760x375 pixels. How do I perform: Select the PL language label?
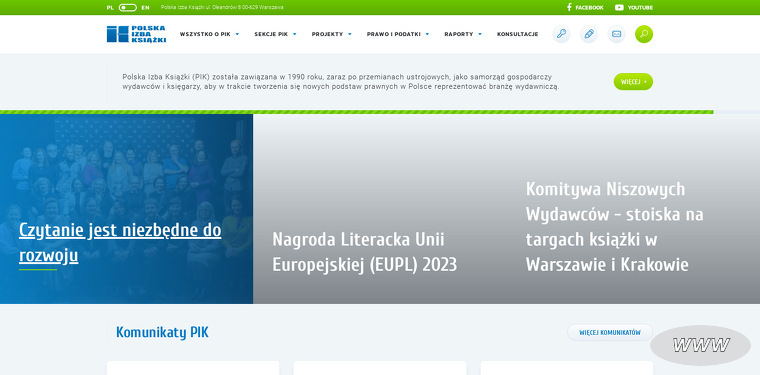[x=110, y=8]
